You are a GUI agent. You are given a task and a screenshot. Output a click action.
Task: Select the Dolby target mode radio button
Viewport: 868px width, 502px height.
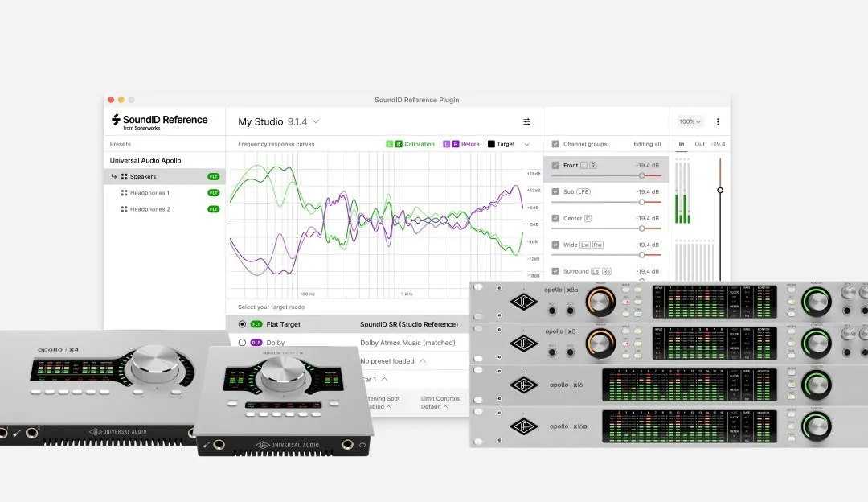click(x=242, y=343)
